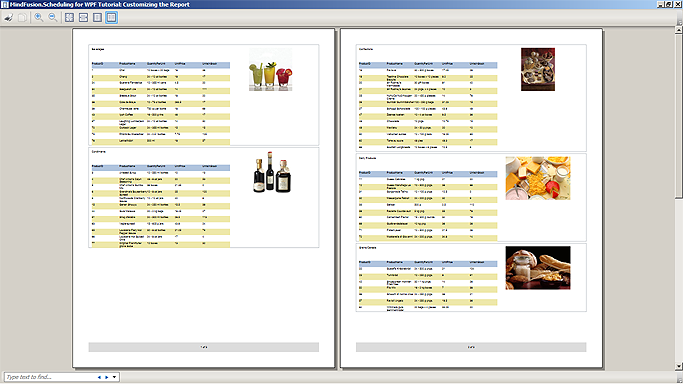Click the application icon in title bar
Screen dimensions: 683x384
4,4
